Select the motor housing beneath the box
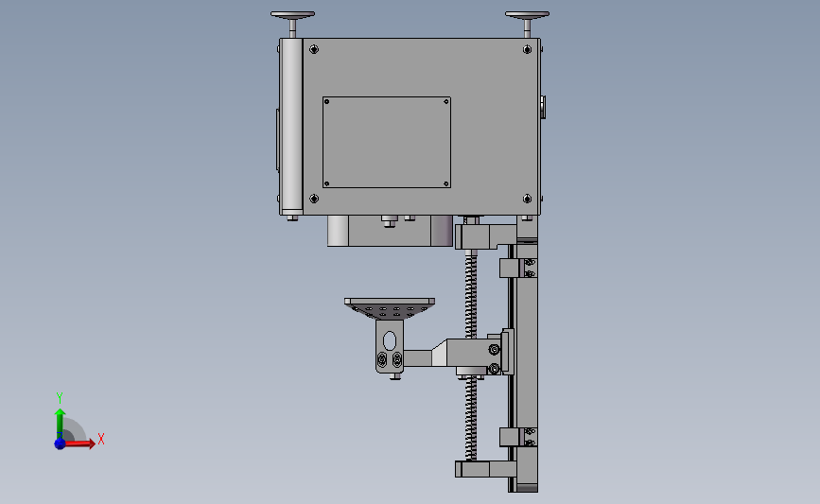The image size is (820, 504). pos(390,231)
